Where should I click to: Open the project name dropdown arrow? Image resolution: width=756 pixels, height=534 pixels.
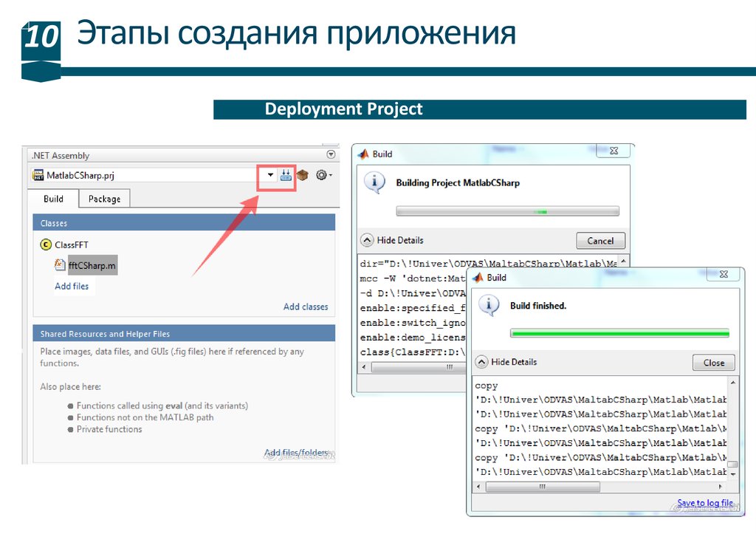pos(270,176)
